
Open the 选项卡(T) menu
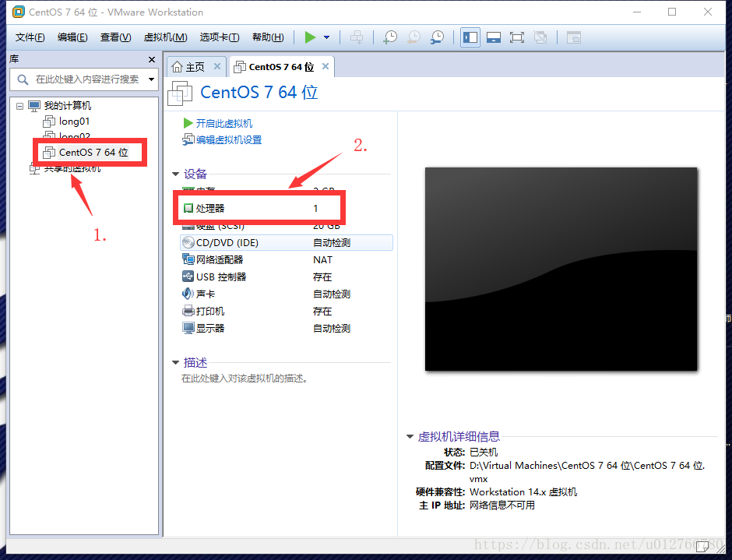click(x=220, y=37)
